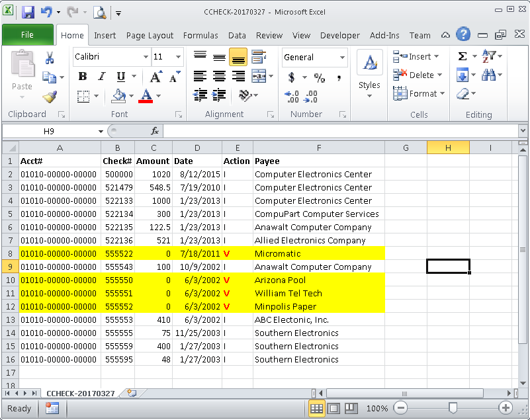
Task: Switch to the Formulas ribbon tab
Action: pyautogui.click(x=200, y=36)
